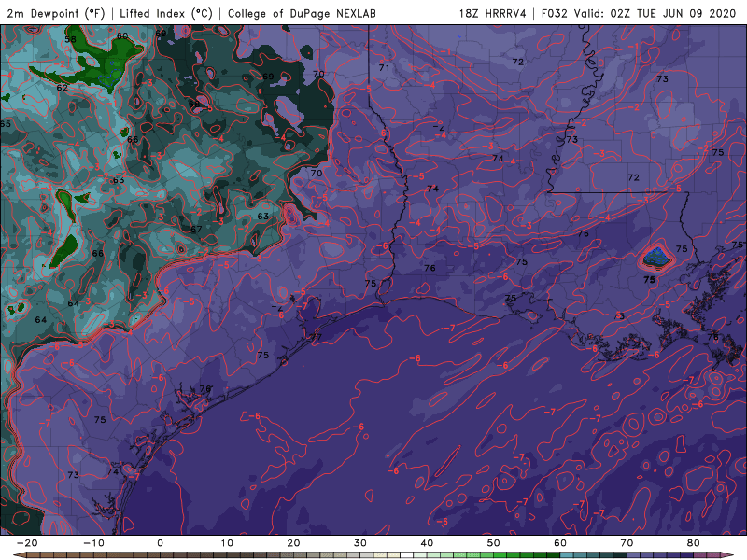Click the '10' color bar label
Image resolution: width=747 pixels, height=560 pixels.
(x=227, y=543)
